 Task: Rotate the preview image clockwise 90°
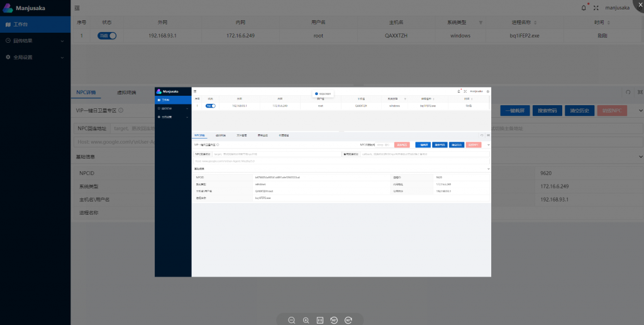(349, 320)
